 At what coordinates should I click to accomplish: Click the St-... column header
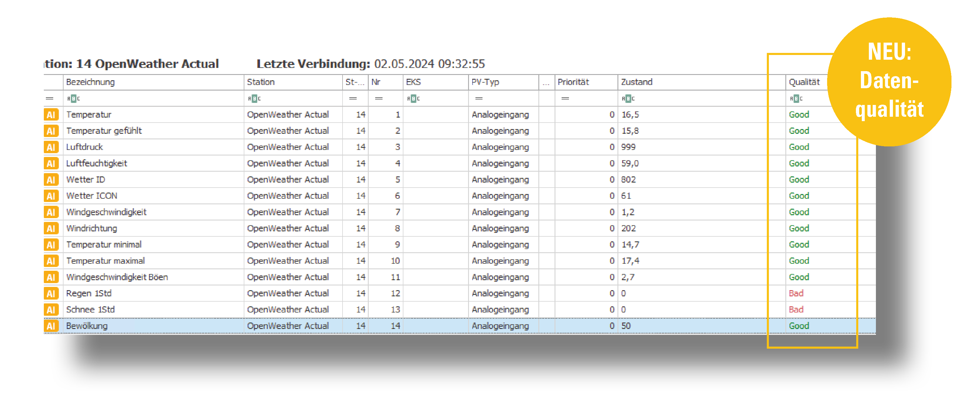click(355, 82)
